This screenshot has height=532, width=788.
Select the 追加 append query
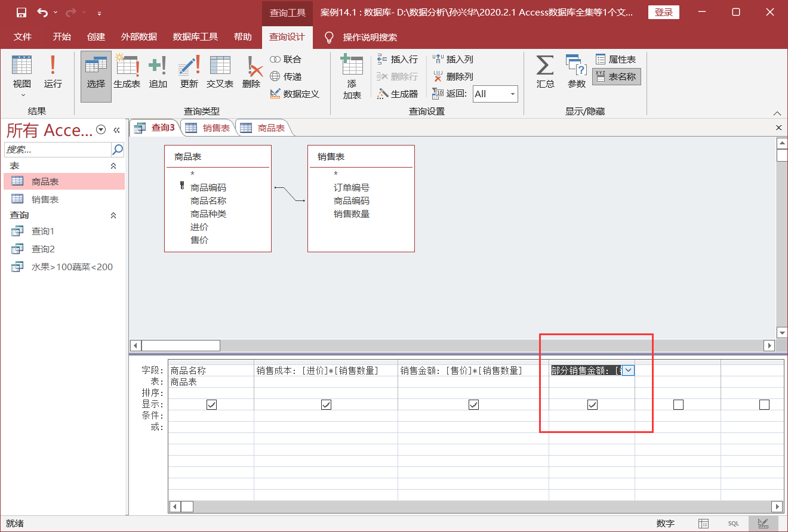158,73
